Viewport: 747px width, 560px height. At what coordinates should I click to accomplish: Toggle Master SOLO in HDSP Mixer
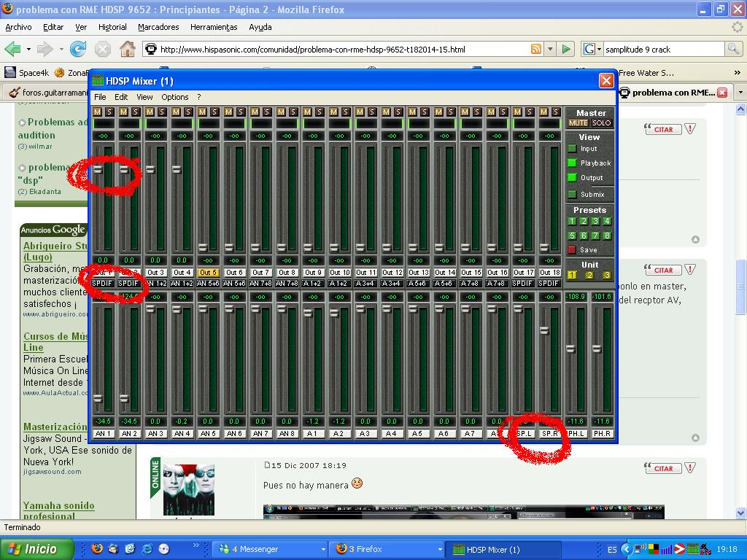pyautogui.click(x=601, y=122)
